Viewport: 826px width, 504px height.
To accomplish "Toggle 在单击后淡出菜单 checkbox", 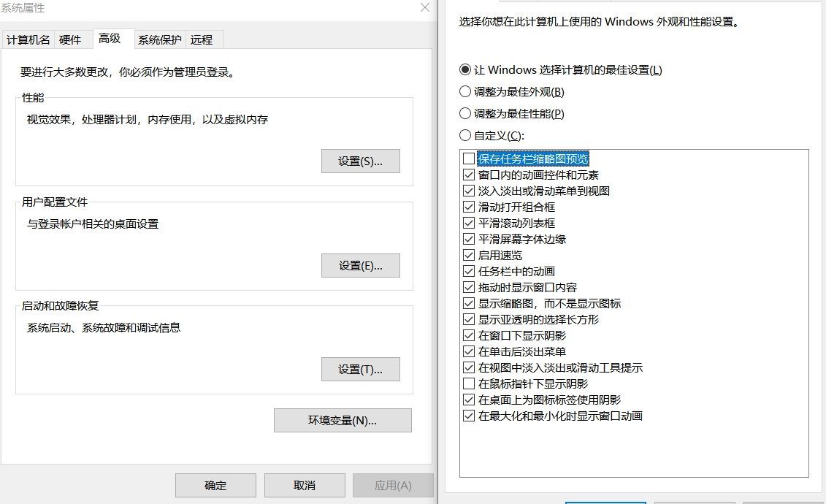I will [x=469, y=351].
